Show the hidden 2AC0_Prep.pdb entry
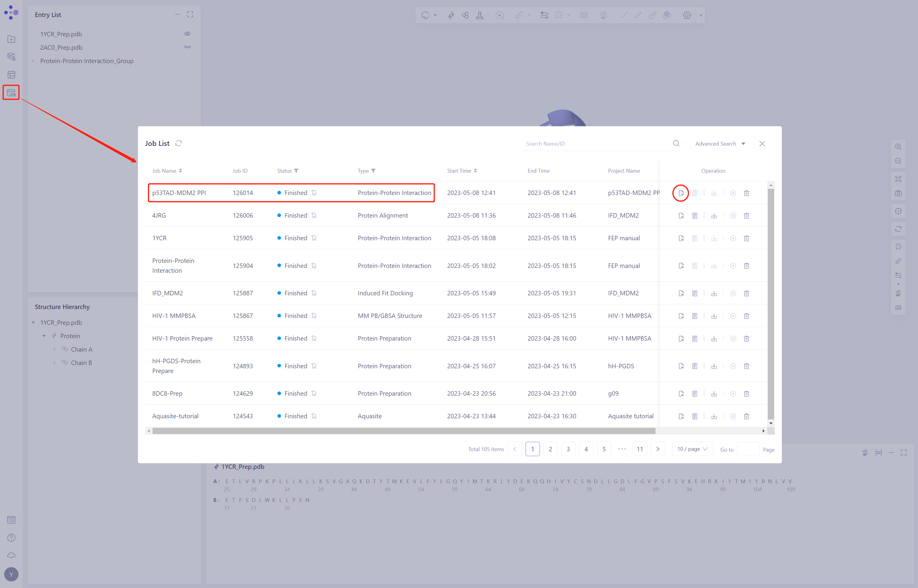This screenshot has width=918, height=588. click(187, 47)
